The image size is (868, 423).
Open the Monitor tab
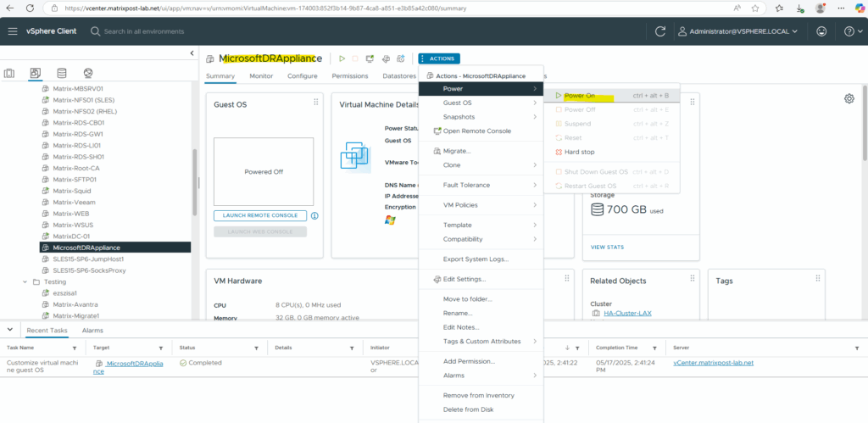261,75
